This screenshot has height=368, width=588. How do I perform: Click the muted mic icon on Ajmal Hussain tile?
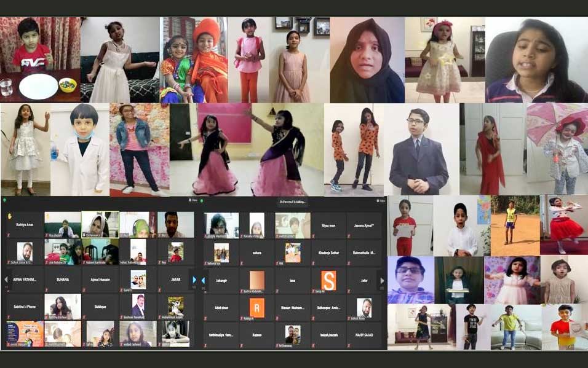click(84, 291)
